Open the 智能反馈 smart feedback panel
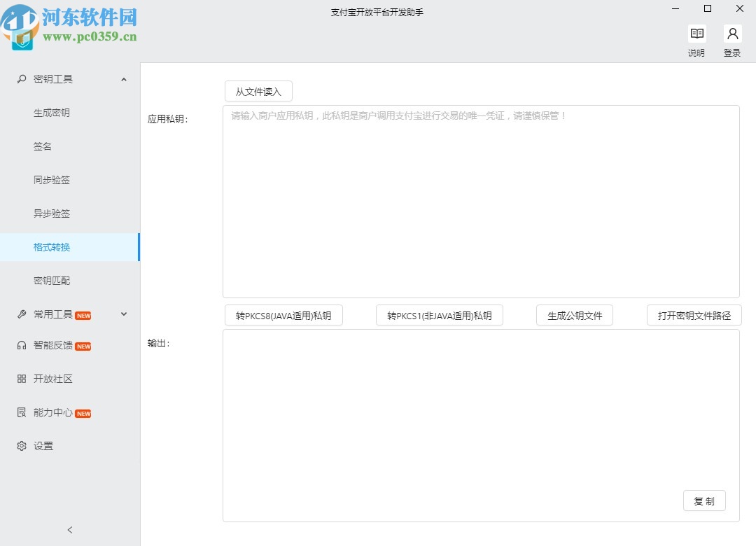The width and height of the screenshot is (756, 546). click(21, 345)
